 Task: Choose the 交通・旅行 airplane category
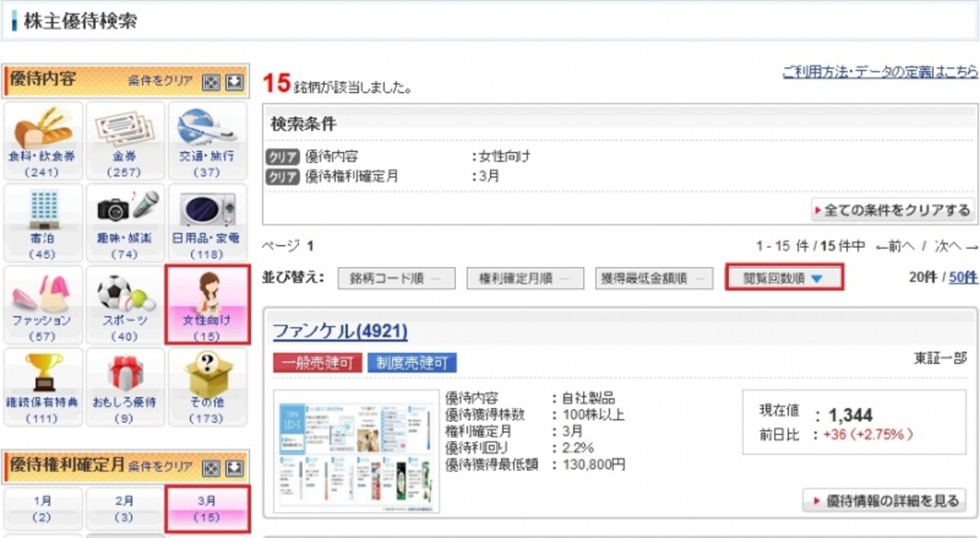coord(207,141)
